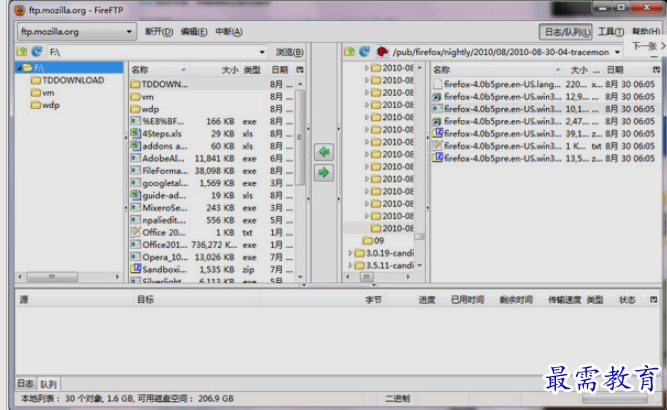Toggle remote name column sort arrow
This screenshot has width=667, height=410.
[557, 70]
